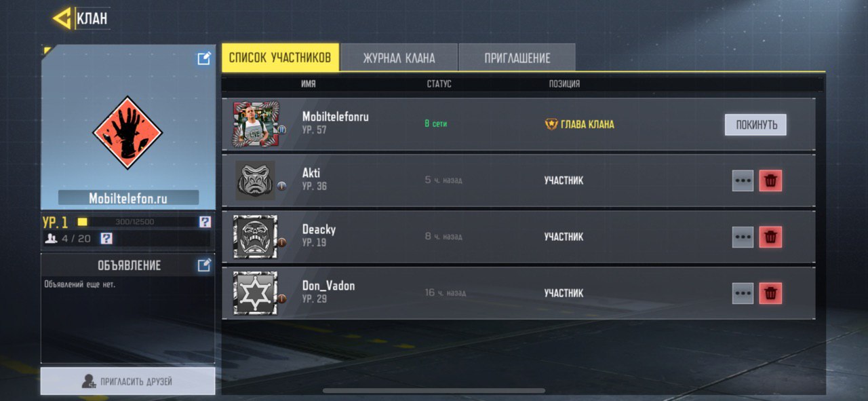Click the help question mark beside clan XP bar
This screenshot has height=401, width=868.
pos(205,222)
